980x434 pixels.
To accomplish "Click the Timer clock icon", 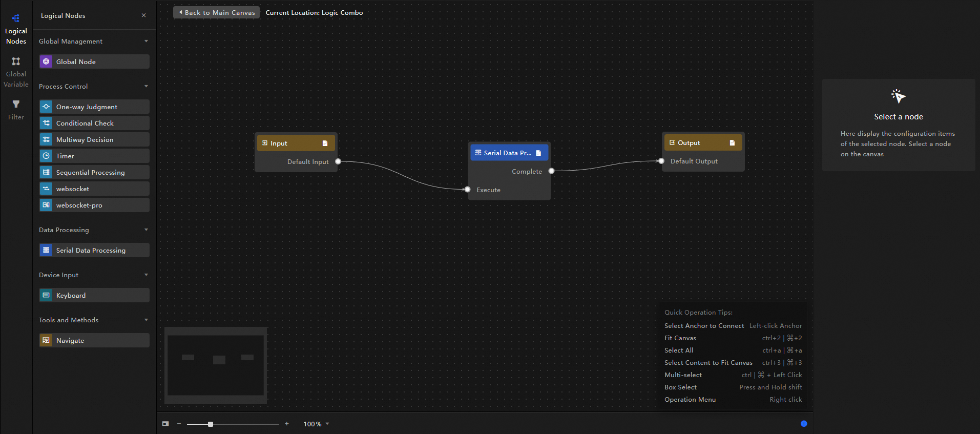I will point(46,156).
